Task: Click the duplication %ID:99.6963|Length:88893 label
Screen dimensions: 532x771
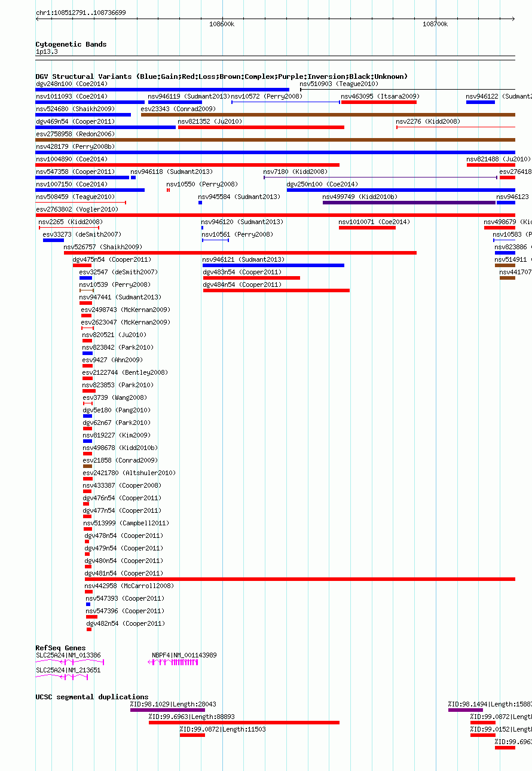Action: (192, 717)
